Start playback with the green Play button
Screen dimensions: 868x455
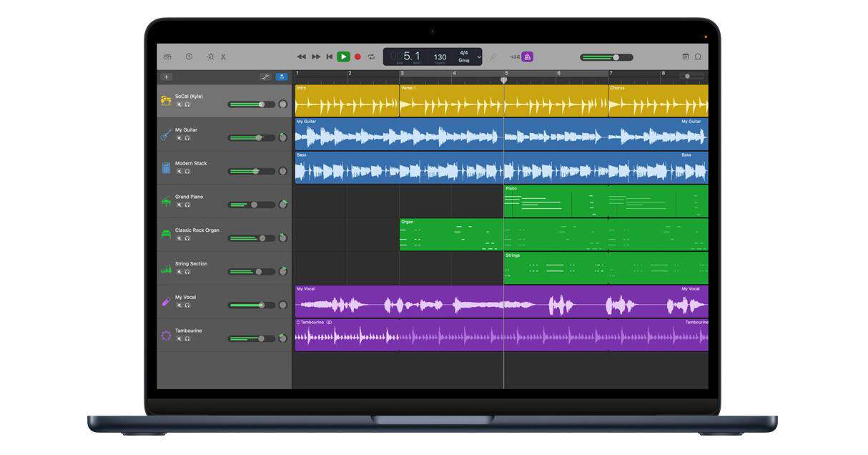pyautogui.click(x=344, y=57)
